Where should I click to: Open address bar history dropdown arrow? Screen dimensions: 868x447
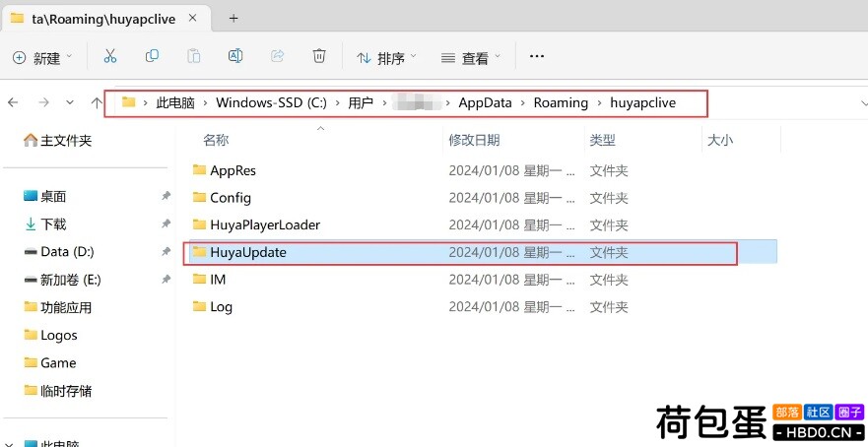click(864, 103)
